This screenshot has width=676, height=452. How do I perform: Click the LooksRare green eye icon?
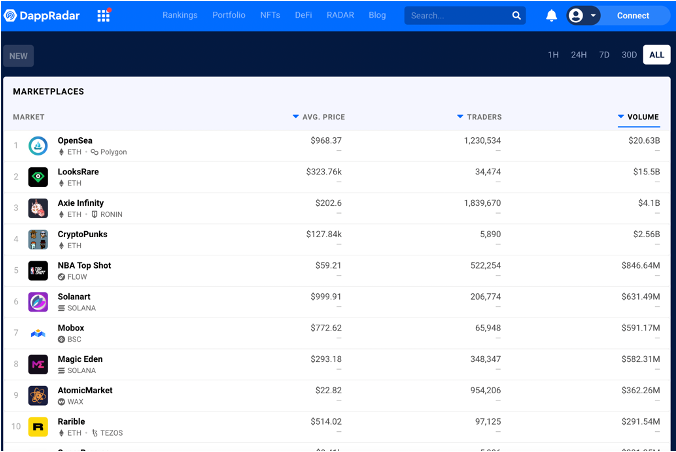click(38, 177)
